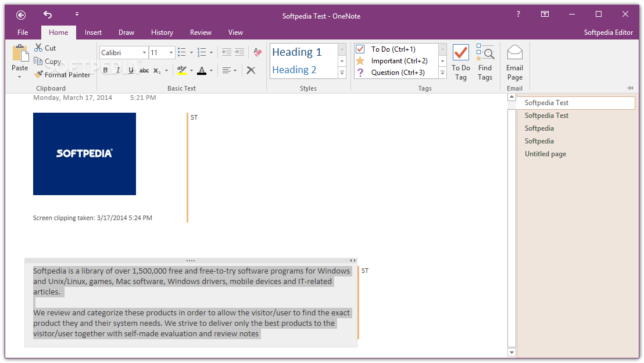Toggle Italic formatting

(x=119, y=70)
